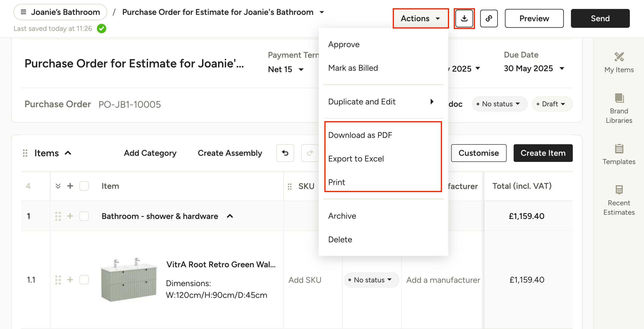This screenshot has height=329, width=644.
Task: Click the copy link icon button
Action: [489, 18]
